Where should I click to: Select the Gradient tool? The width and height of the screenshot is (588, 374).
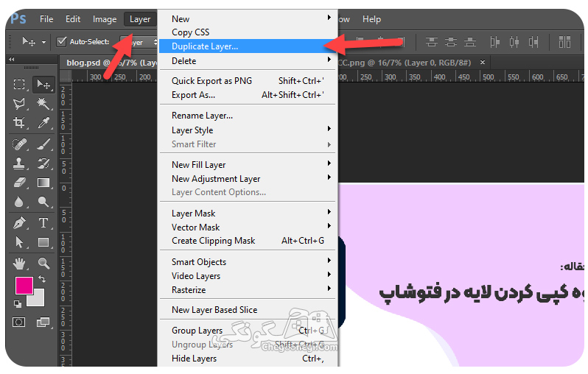(43, 183)
